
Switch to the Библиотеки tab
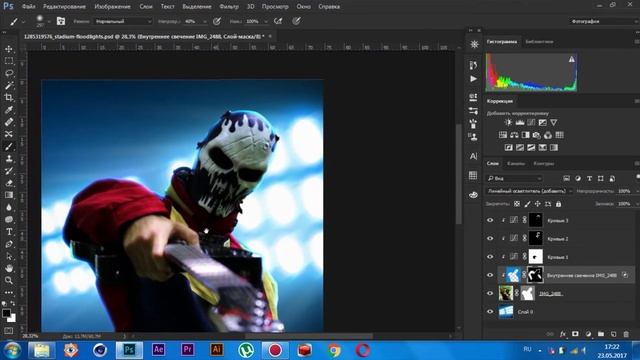tap(539, 42)
